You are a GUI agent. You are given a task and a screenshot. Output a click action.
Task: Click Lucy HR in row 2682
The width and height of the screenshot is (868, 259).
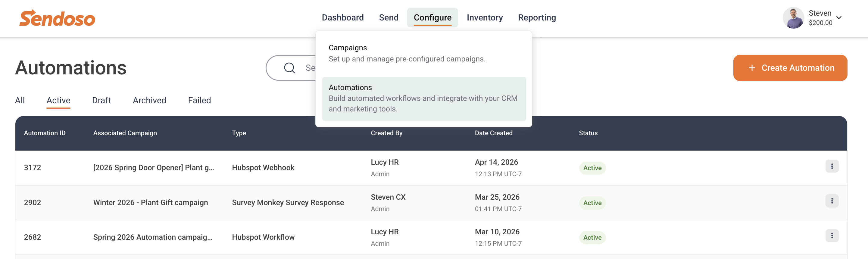[385, 232]
